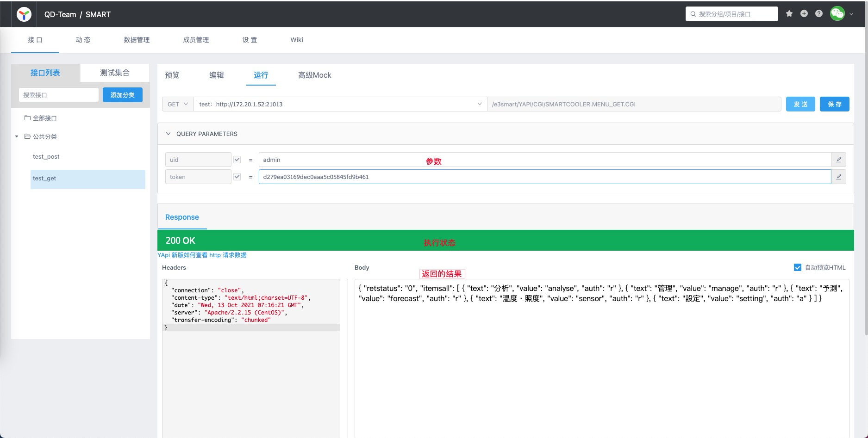This screenshot has height=438, width=868.
Task: Focus the 搜索分组/项目/接口 search box
Action: [731, 14]
